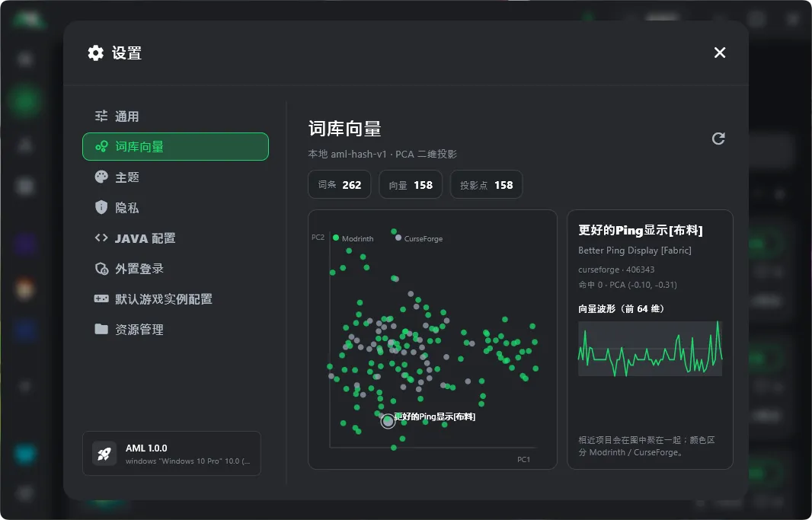Click the Modrinth legend entry

click(353, 238)
